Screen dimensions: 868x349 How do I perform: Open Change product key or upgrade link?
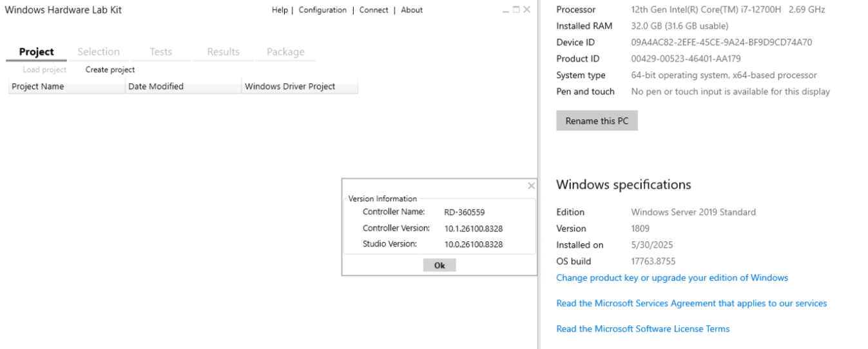point(672,278)
